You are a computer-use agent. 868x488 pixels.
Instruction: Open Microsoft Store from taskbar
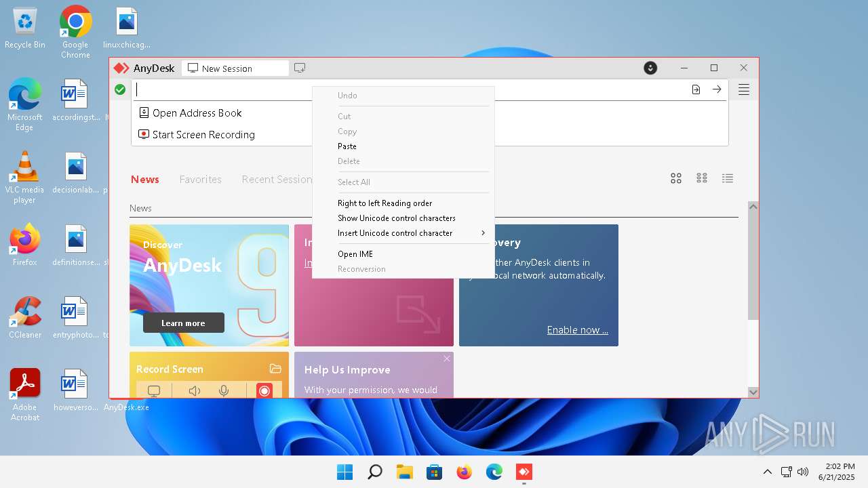[x=434, y=472]
